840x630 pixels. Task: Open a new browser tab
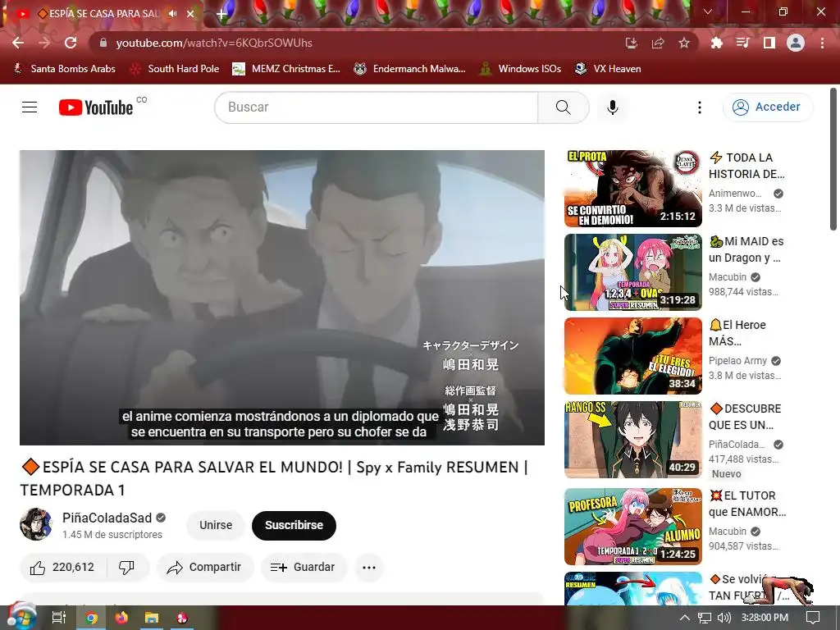pos(221,14)
